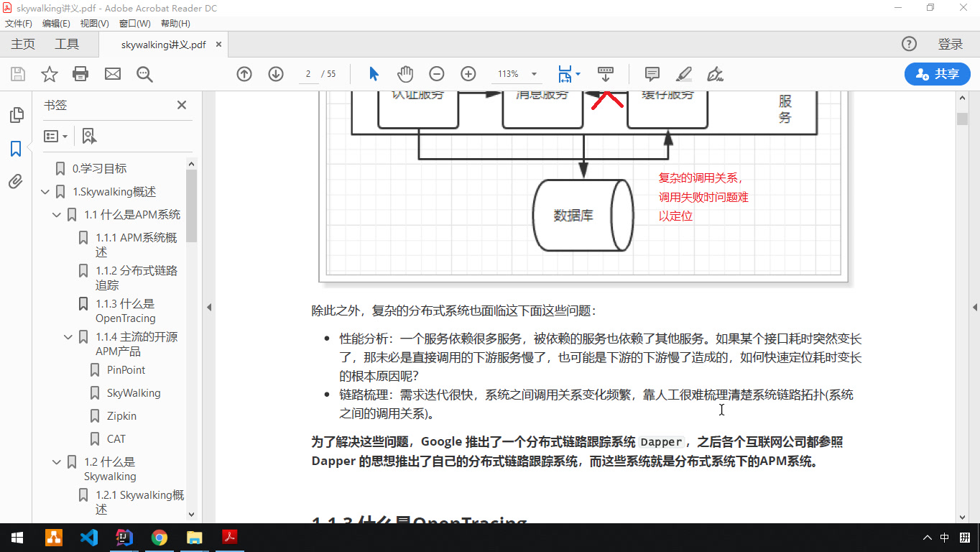
Task: Open the Attachments paperclip panel
Action: point(16,181)
